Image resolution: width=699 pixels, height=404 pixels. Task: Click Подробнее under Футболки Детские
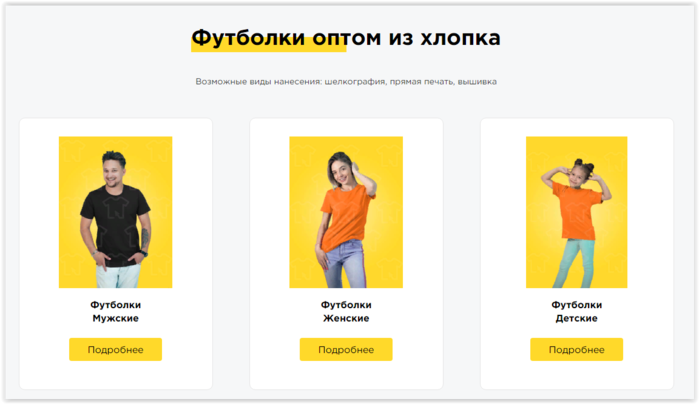576,350
